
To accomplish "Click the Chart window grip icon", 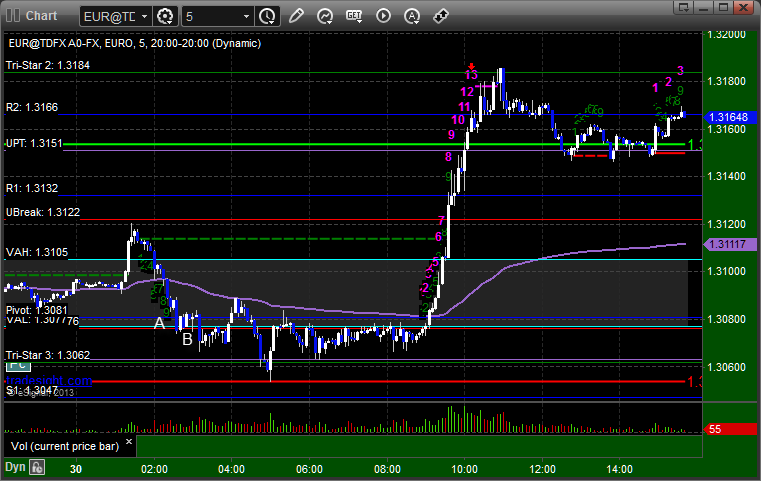I will click(13, 16).
